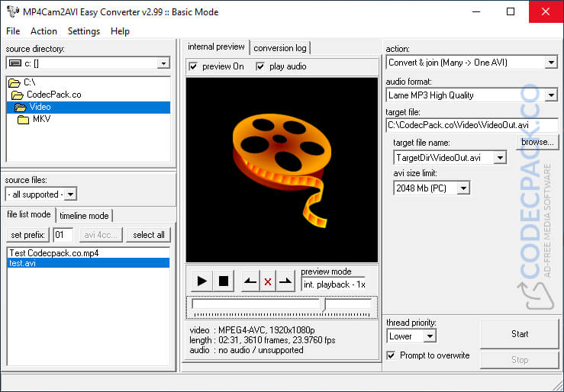This screenshot has height=392, width=564.
Task: Open the preview mode selector
Action: coord(334,284)
